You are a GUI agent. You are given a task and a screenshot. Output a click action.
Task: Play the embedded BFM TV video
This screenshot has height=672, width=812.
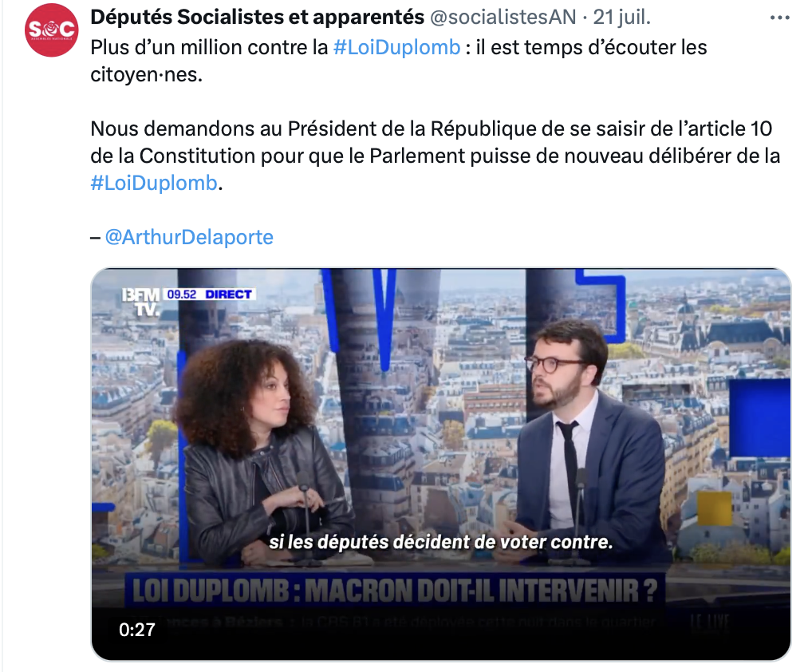(441, 464)
